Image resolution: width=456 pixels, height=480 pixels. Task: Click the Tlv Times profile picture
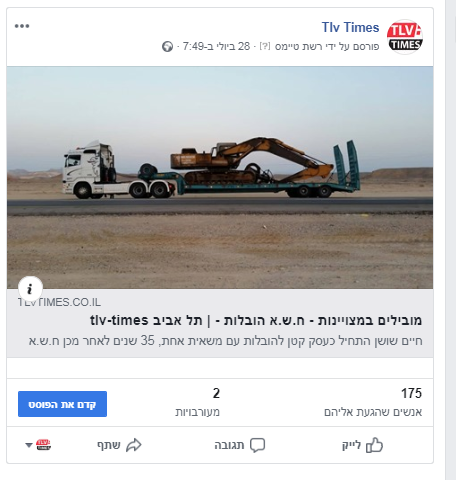click(x=405, y=37)
